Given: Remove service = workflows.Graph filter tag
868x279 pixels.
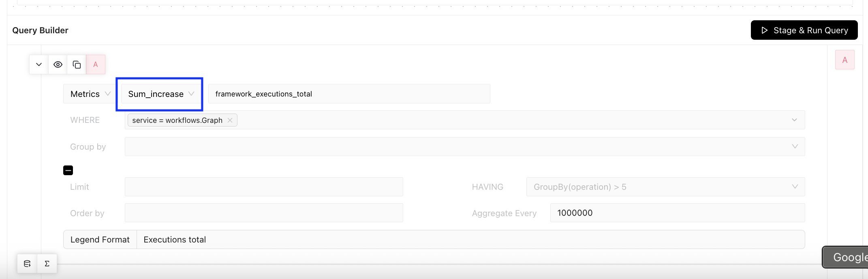Looking at the screenshot, I should (x=230, y=120).
